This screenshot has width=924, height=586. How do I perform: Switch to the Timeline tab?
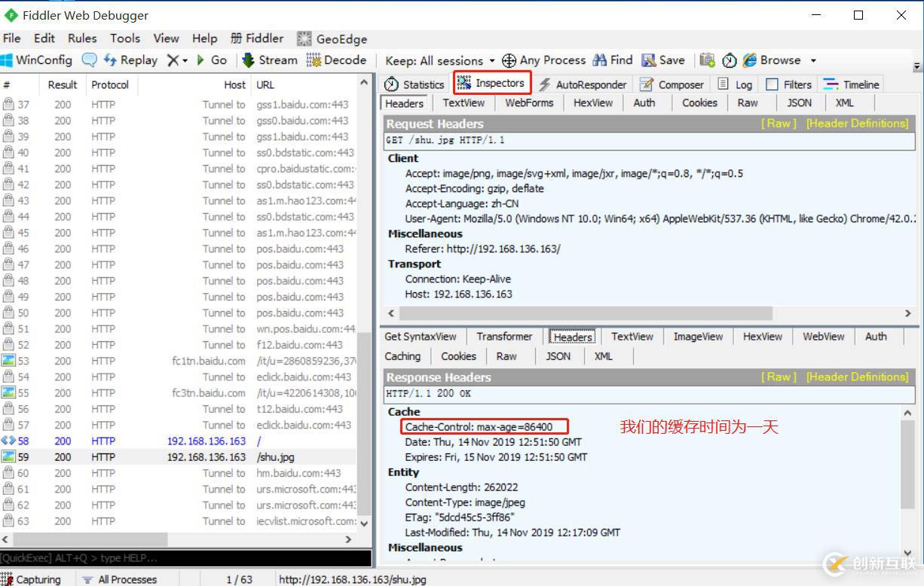(852, 84)
